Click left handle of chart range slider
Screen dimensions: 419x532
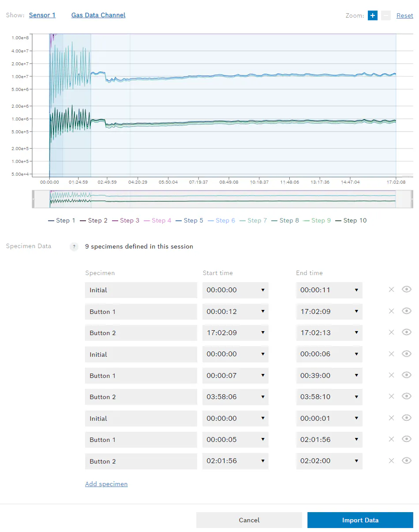coord(34,199)
